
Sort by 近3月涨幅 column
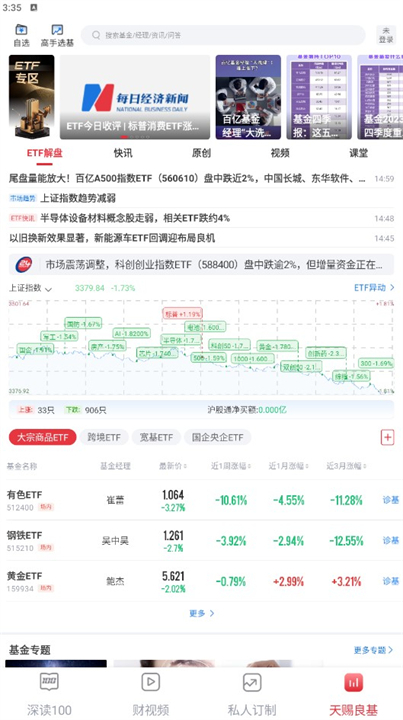click(347, 466)
